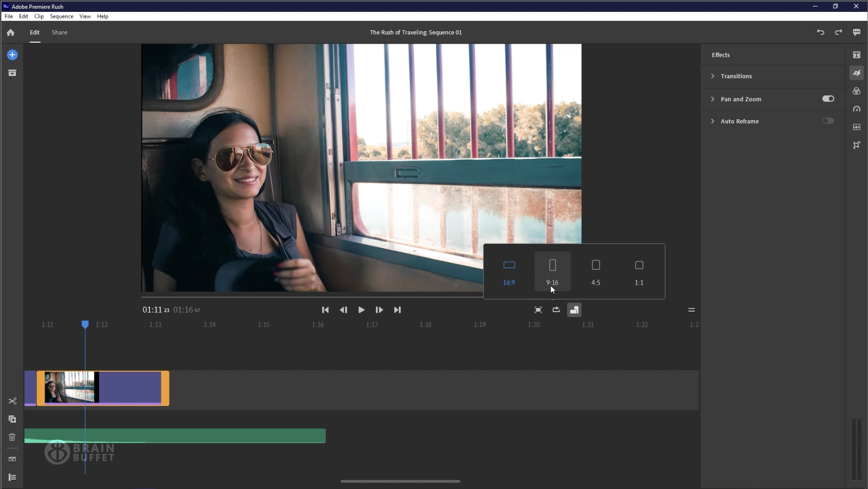The height and width of the screenshot is (489, 868).
Task: Select the Crop and Rotate tool
Action: pyautogui.click(x=857, y=145)
